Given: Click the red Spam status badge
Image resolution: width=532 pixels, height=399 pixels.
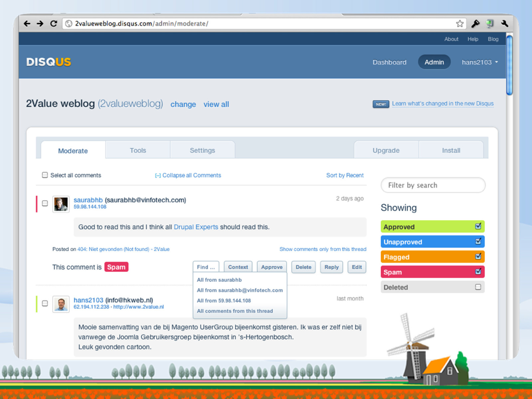Looking at the screenshot, I should [x=116, y=267].
